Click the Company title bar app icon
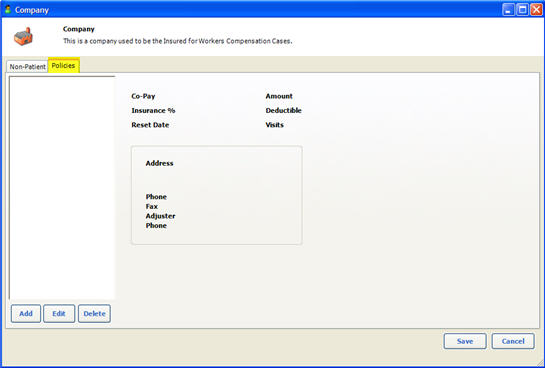 click(8, 9)
